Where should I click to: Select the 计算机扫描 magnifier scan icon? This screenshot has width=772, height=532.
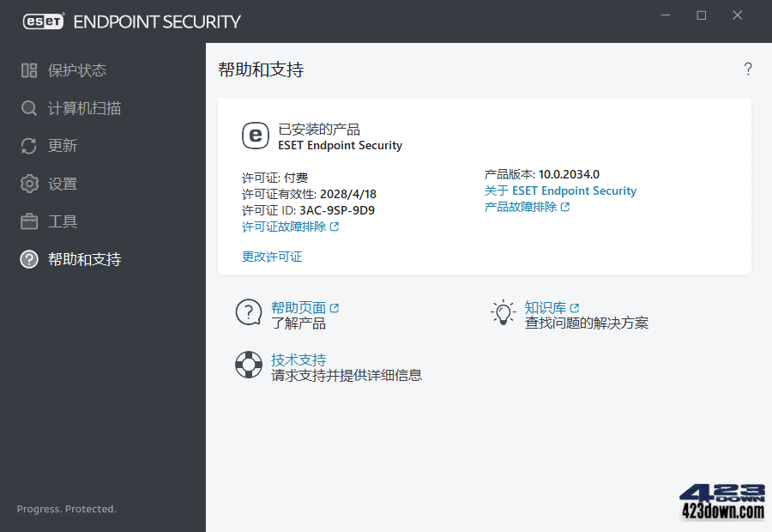pos(28,108)
